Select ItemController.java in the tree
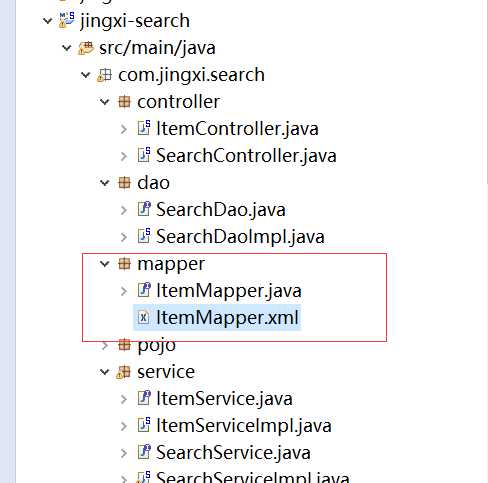The image size is (488, 483). pyautogui.click(x=237, y=129)
